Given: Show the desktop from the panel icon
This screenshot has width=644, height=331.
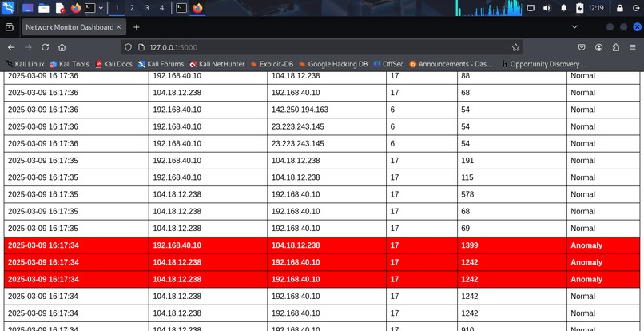Looking at the screenshot, I should 27,8.
